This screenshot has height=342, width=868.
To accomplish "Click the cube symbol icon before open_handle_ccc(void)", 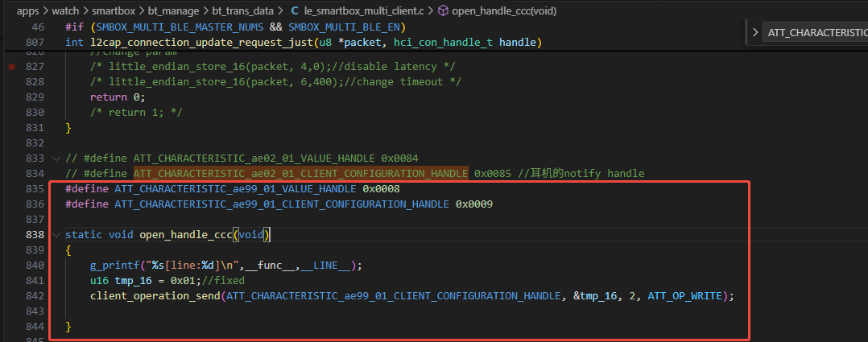I will click(x=444, y=10).
